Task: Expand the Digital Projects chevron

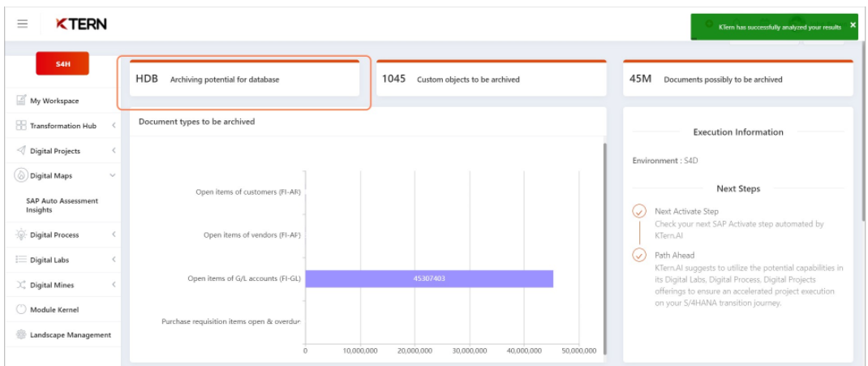Action: pyautogui.click(x=113, y=151)
